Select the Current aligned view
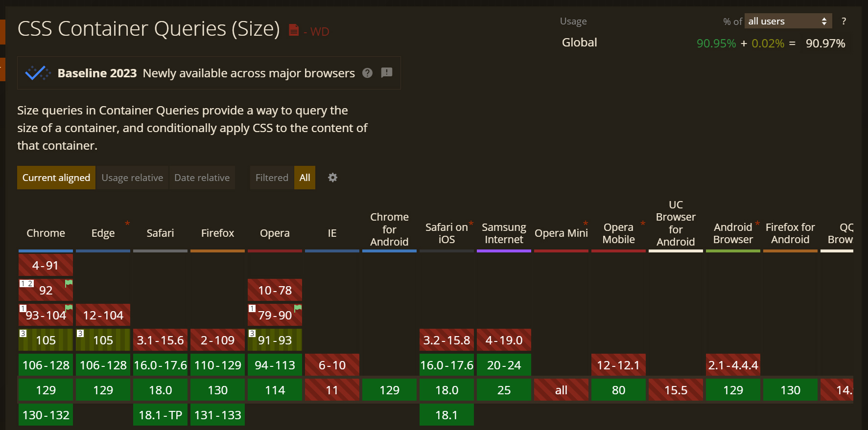 (x=56, y=178)
